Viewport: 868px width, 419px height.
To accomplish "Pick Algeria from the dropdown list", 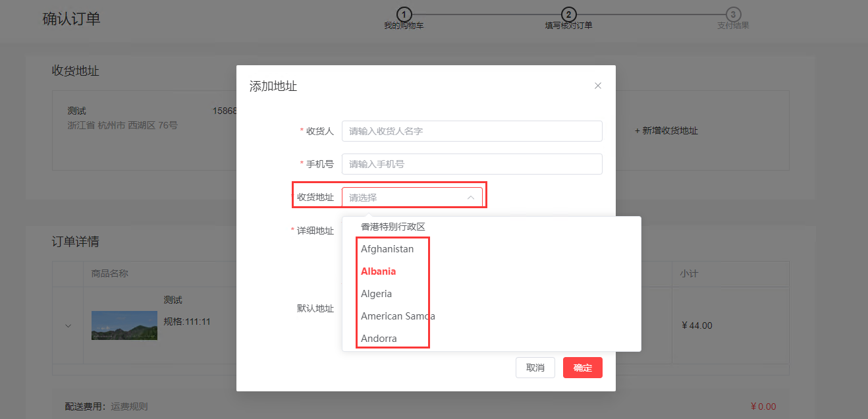I will [377, 294].
